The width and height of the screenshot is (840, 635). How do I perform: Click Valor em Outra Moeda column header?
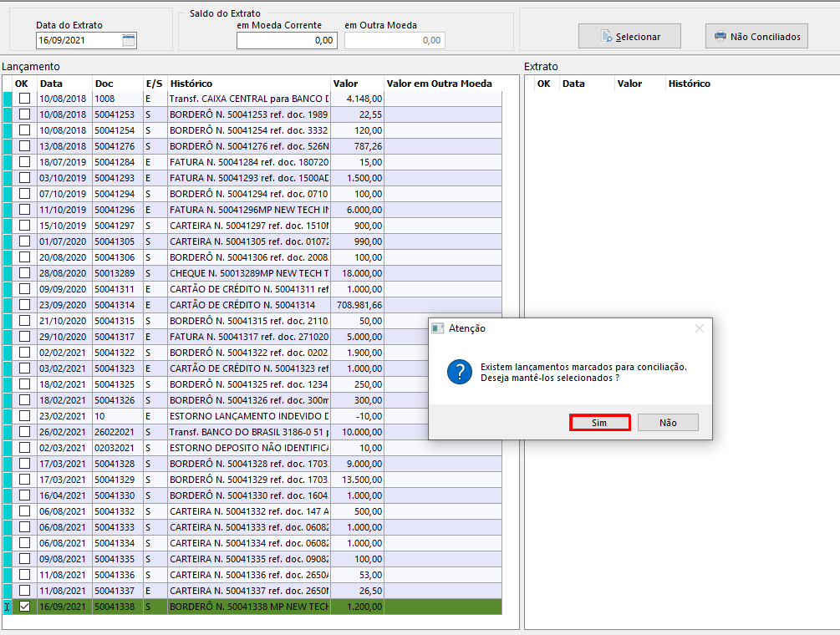(x=443, y=84)
